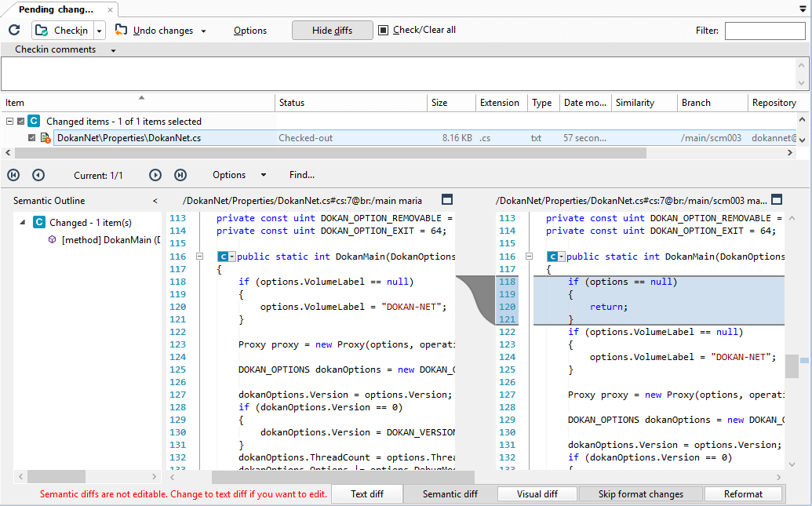Open the tab list dropdown arrow
The image size is (812, 506).
point(803,9)
